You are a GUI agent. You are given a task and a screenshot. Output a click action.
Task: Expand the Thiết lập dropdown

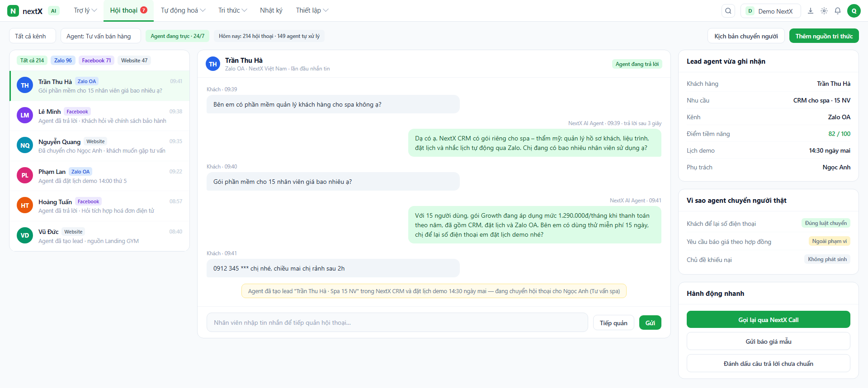pos(312,10)
